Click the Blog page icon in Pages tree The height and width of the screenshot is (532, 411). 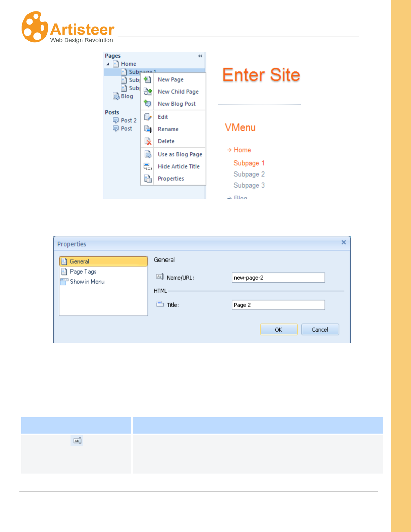116,96
